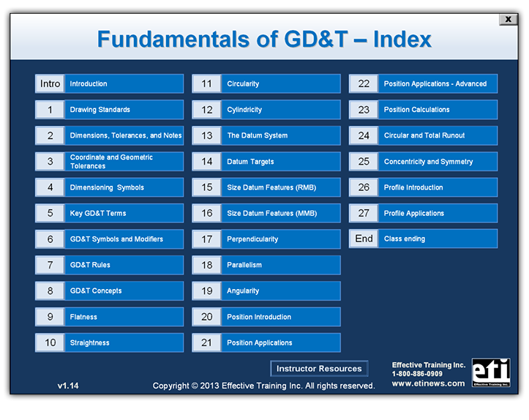The width and height of the screenshot is (529, 420).
Task: Open the Perpendicularity lesson
Action: click(266, 239)
